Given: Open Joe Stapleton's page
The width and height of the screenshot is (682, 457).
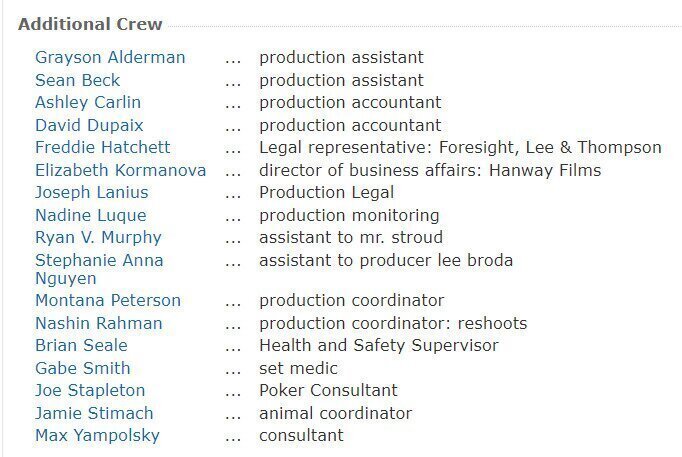Looking at the screenshot, I should click(x=90, y=390).
